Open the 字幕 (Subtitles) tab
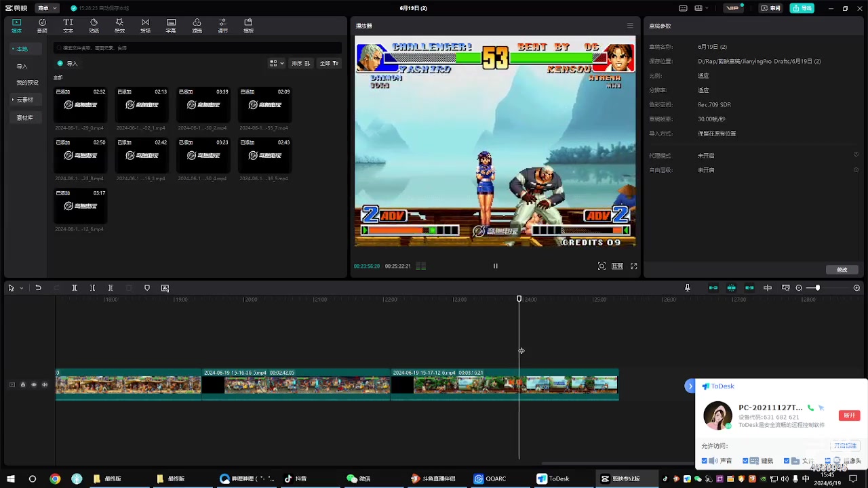Viewport: 868px width, 488px height. click(171, 26)
